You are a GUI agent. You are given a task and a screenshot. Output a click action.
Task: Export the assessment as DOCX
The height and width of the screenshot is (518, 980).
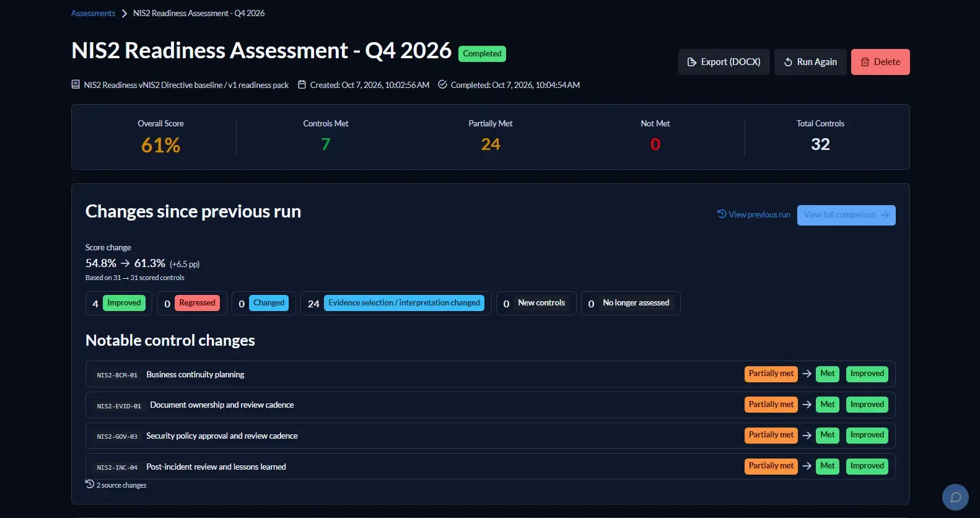[x=724, y=62]
